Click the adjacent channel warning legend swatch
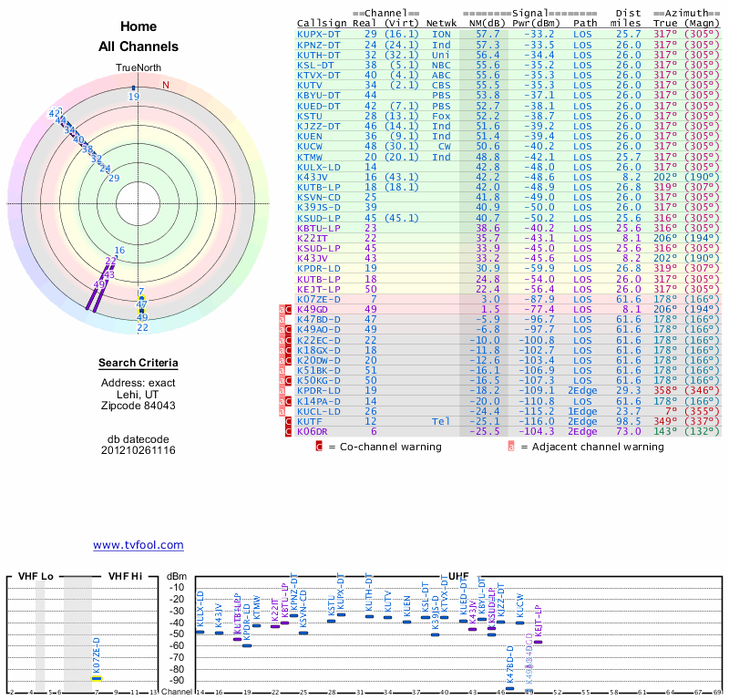Viewport: 729px width, 700px height. (x=511, y=447)
